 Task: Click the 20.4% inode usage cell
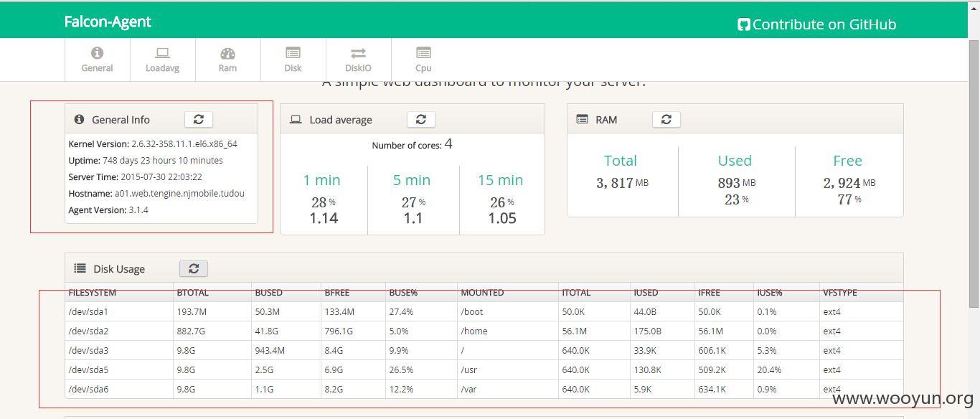tap(786, 369)
